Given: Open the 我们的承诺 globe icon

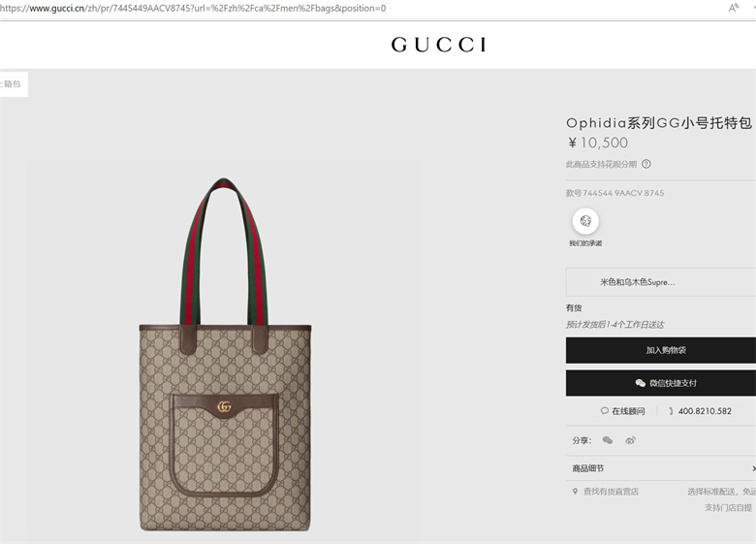Looking at the screenshot, I should click(x=585, y=221).
